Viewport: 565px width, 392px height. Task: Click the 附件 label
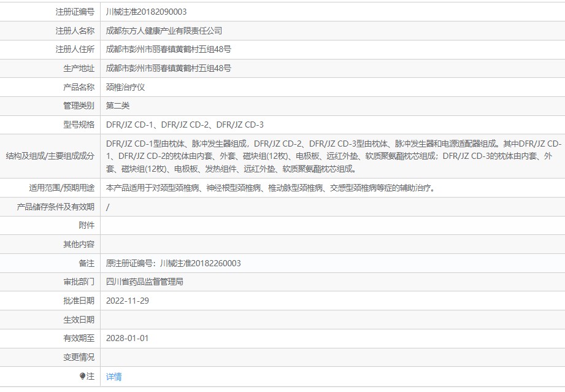(86, 226)
